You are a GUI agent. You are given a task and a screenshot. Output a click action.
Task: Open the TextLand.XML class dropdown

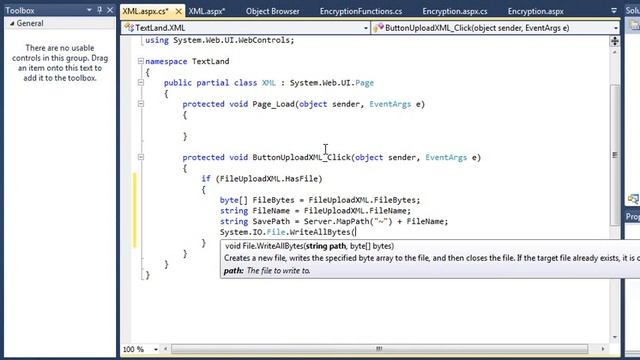pyautogui.click(x=365, y=28)
